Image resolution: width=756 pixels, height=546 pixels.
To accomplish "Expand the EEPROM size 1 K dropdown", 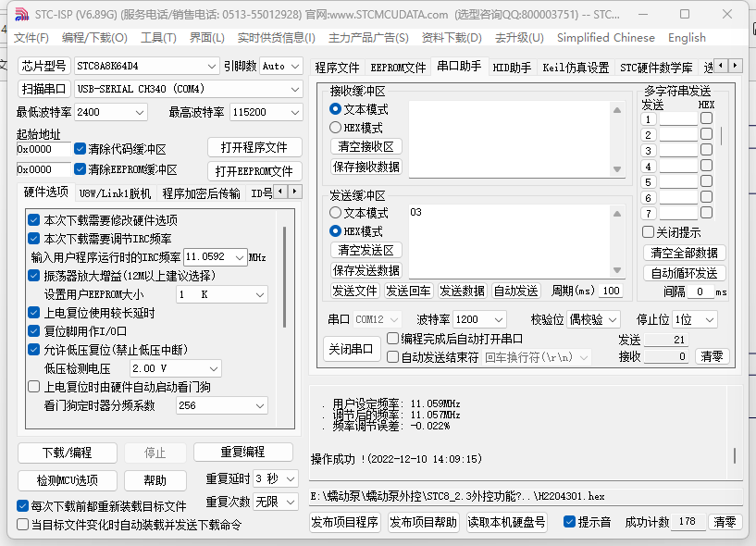I will coord(260,294).
